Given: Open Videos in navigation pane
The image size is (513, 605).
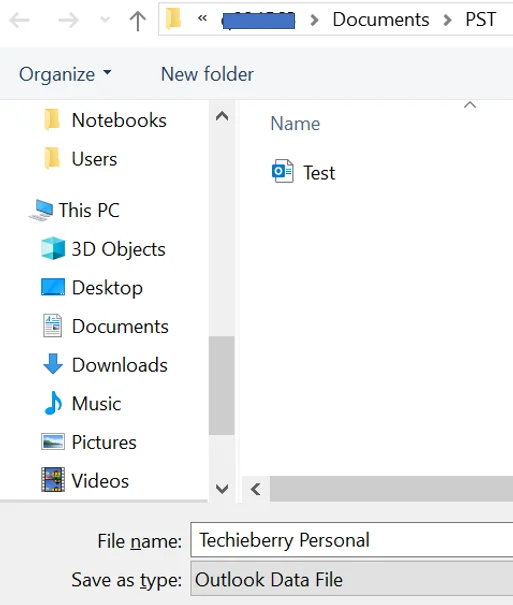Looking at the screenshot, I should coord(100,481).
